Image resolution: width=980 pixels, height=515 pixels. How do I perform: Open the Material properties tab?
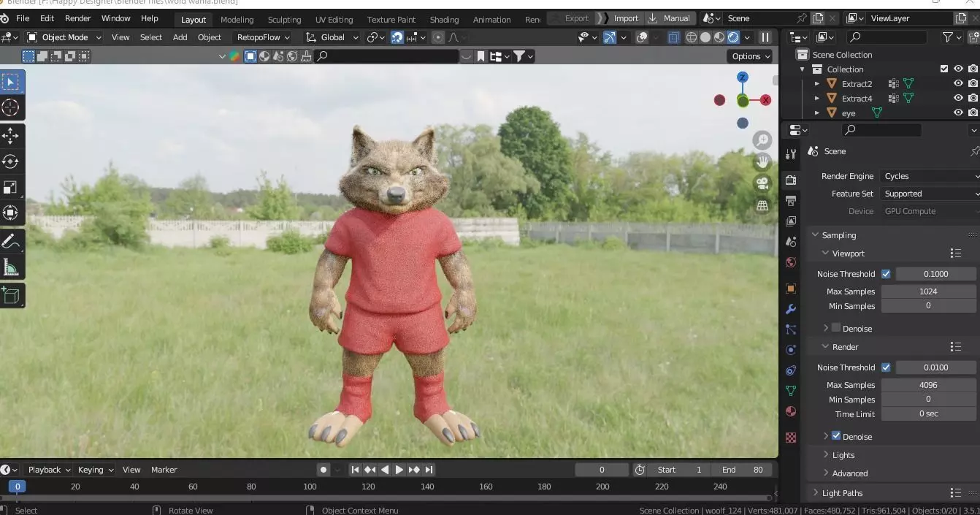tap(791, 412)
